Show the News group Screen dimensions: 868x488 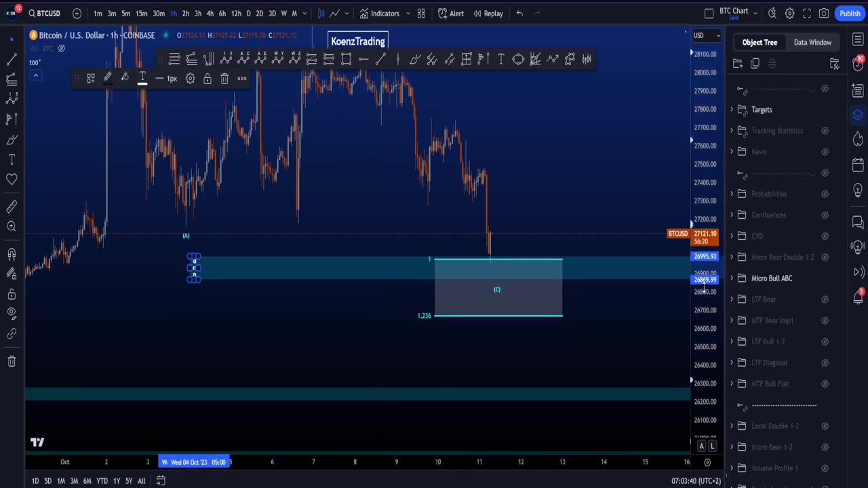825,152
